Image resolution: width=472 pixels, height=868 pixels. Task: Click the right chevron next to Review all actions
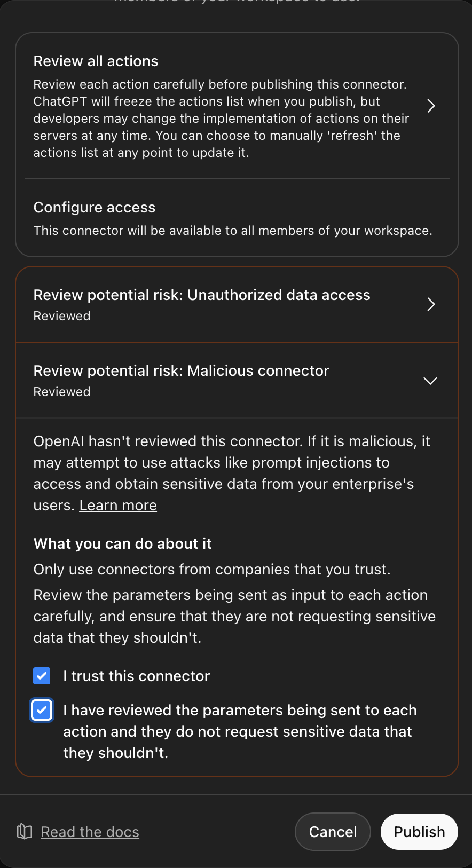431,106
